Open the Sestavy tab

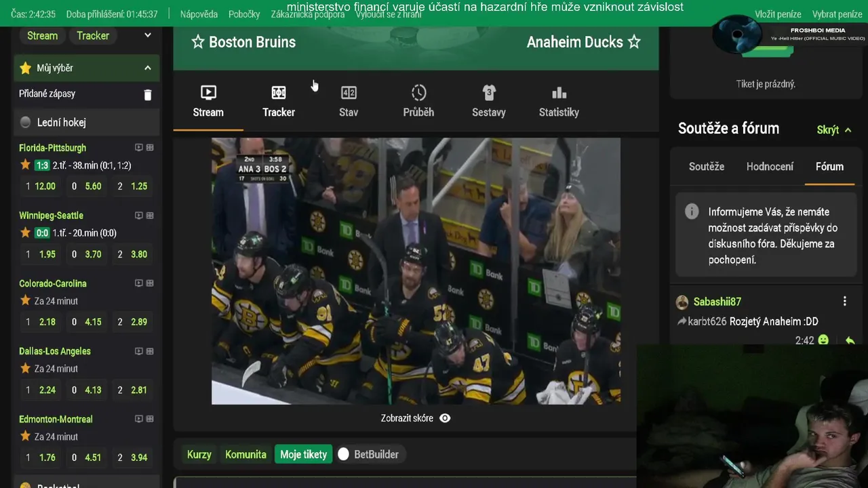point(489,102)
